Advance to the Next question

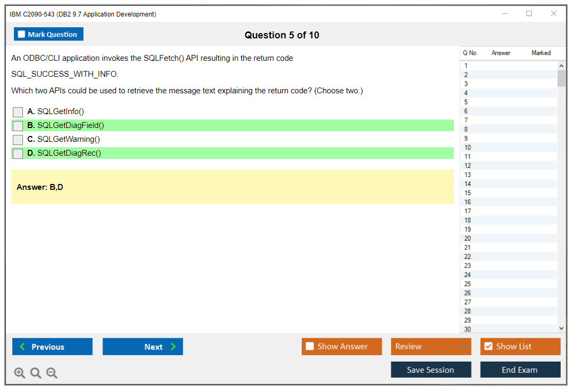pyautogui.click(x=143, y=347)
